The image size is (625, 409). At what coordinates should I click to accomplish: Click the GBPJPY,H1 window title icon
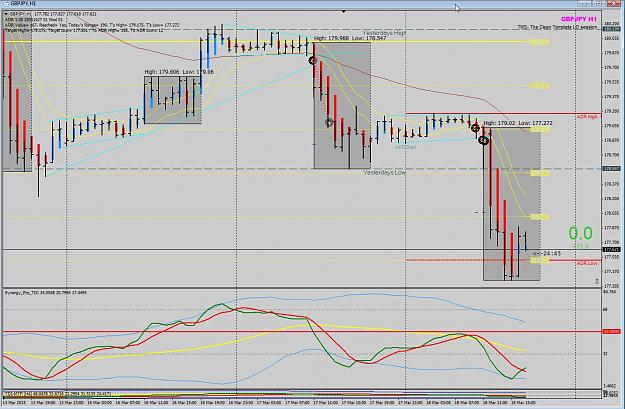5,4
